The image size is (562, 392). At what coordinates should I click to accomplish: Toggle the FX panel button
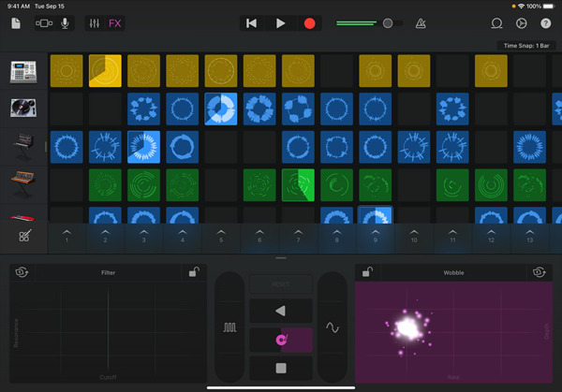[115, 23]
